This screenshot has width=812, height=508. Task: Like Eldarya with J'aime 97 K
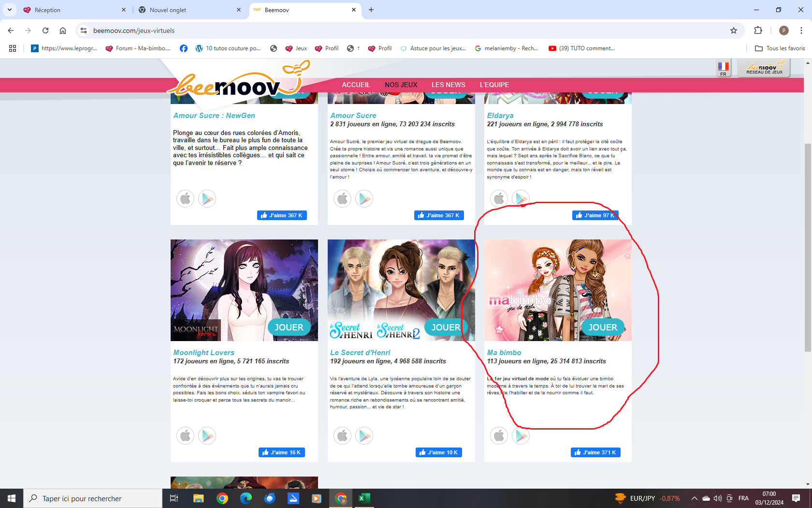point(595,215)
